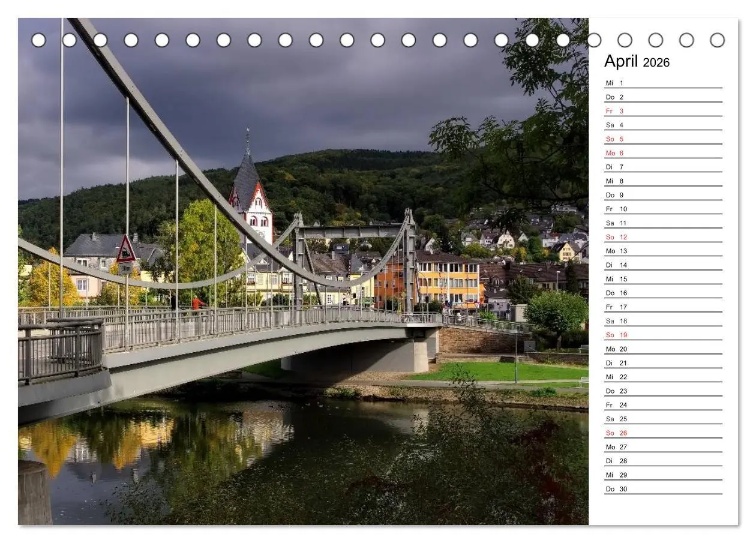This screenshot has width=756, height=543.
Task: Select the row "Di 7"
Action: point(663,167)
